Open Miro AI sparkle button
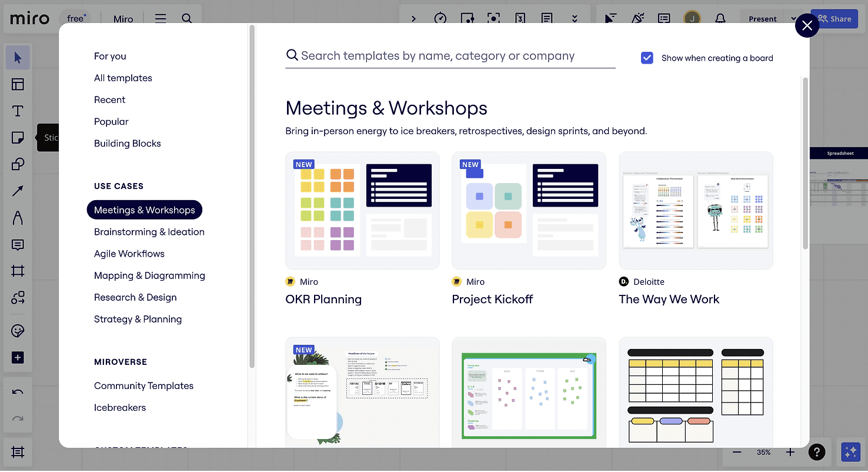 tap(850, 452)
